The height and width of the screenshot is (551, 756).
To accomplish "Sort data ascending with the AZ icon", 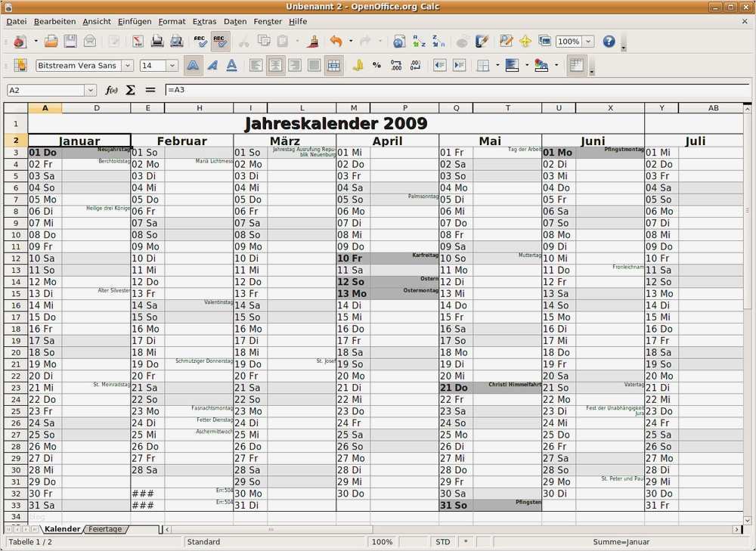I will tap(417, 42).
